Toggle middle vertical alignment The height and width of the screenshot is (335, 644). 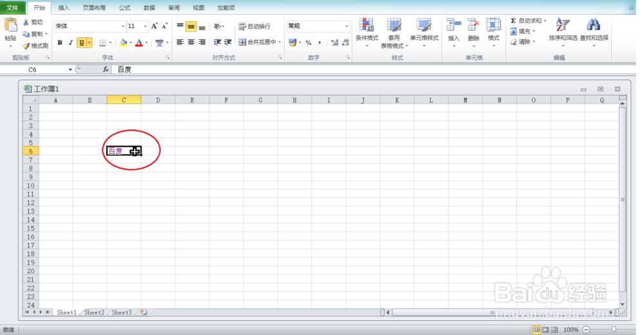click(x=191, y=26)
